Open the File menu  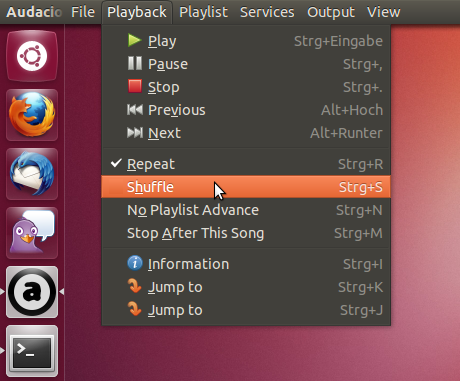tap(83, 12)
